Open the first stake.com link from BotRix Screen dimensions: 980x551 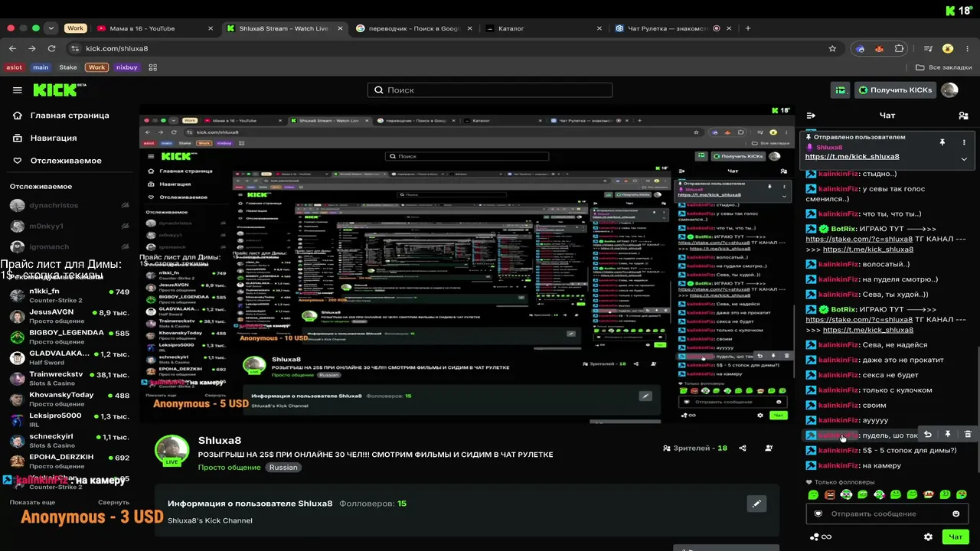[x=859, y=239]
